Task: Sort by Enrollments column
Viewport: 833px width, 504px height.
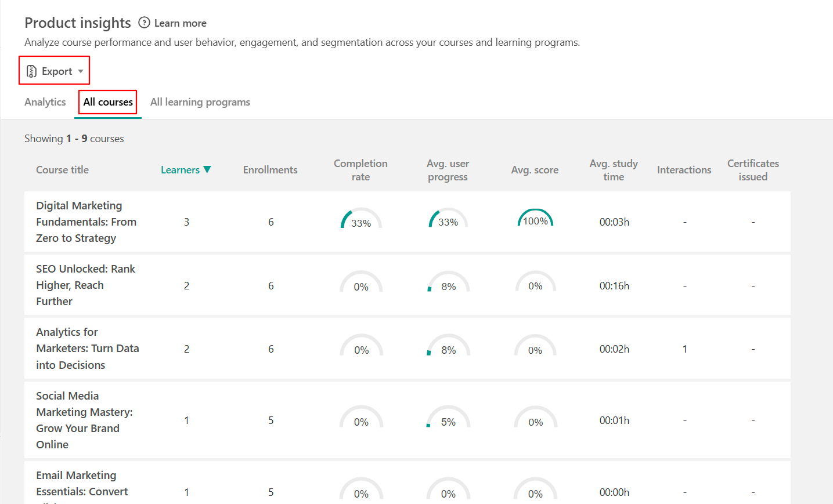Action: tap(271, 170)
